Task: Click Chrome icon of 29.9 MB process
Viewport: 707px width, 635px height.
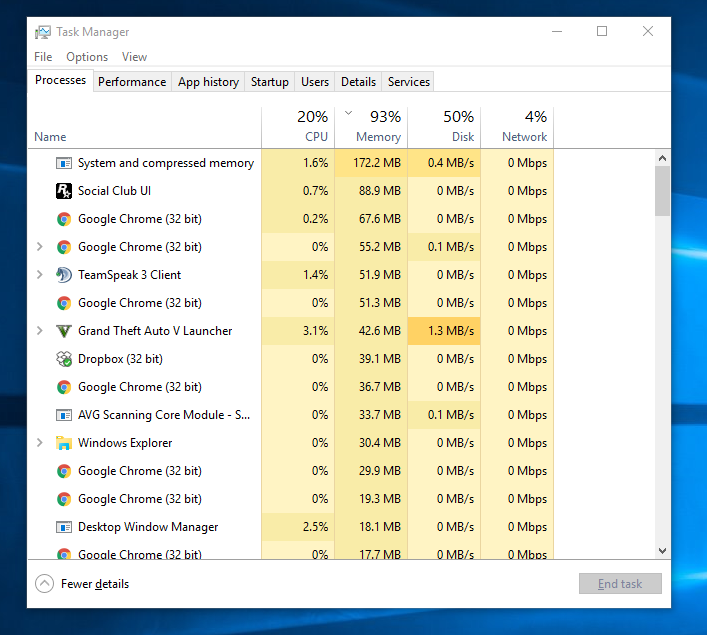Action: click(64, 471)
